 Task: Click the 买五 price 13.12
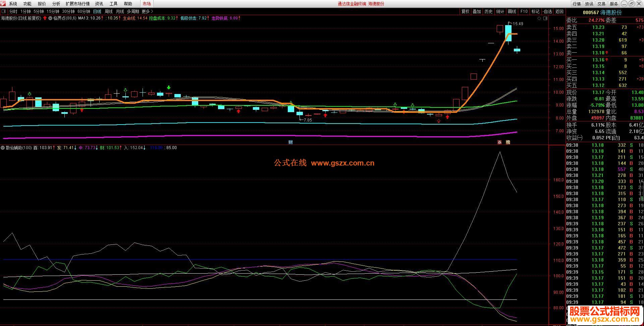[598, 85]
